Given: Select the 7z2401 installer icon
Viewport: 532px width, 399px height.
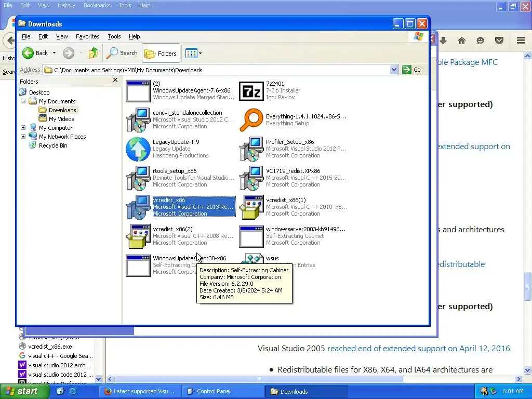Looking at the screenshot, I should (x=251, y=91).
